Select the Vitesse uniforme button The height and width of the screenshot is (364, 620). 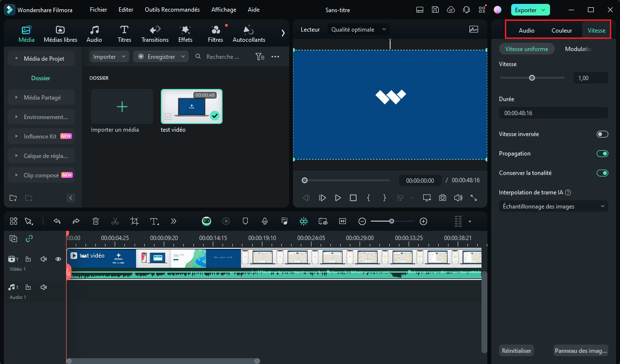coord(527,49)
